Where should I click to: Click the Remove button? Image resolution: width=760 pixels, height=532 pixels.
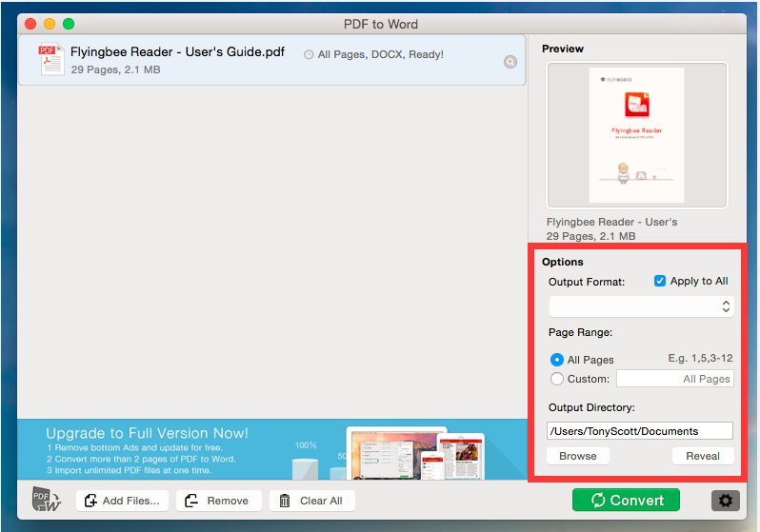click(x=219, y=501)
